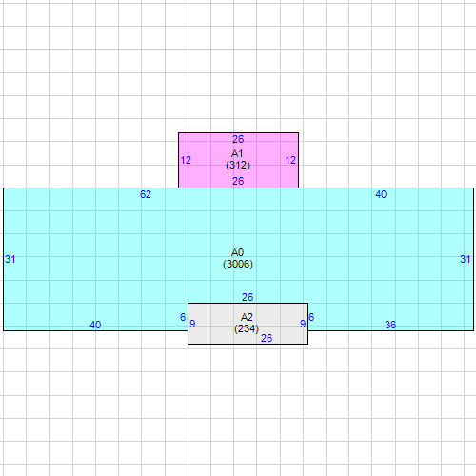Click the 9 dimension inside A2's right edge
476x476 pixels.
click(303, 324)
